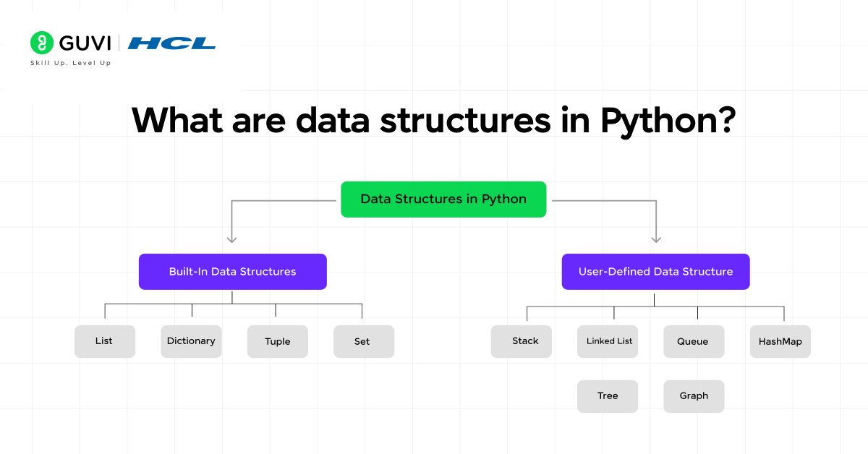Image resolution: width=868 pixels, height=454 pixels.
Task: Choose the Dictionary box
Action: [191, 341]
